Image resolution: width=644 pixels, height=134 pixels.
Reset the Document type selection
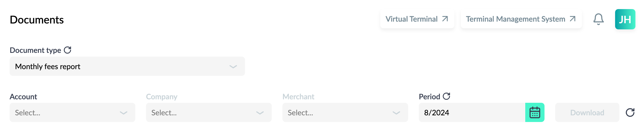68,50
